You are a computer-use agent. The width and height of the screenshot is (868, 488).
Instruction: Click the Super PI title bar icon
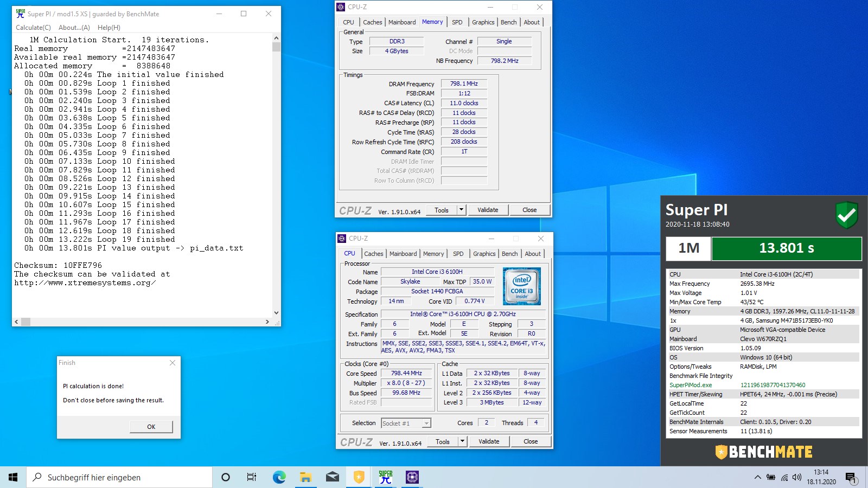point(21,14)
